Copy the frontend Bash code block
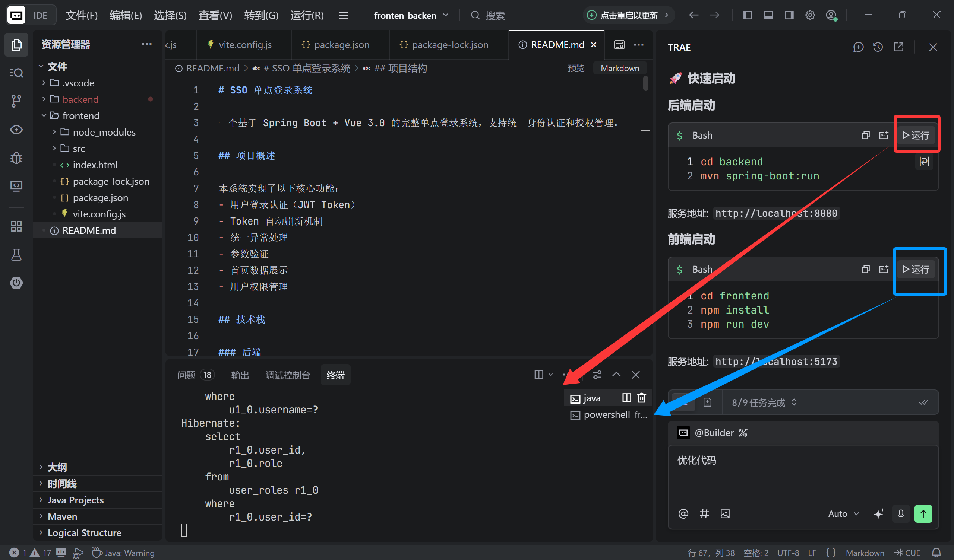The height and width of the screenshot is (560, 954). [865, 269]
